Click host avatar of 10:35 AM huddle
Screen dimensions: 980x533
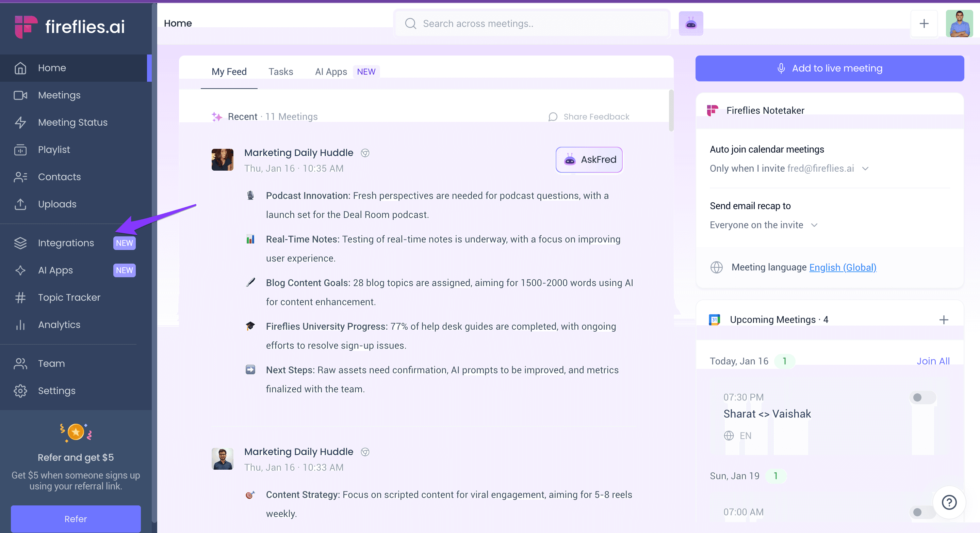coord(222,159)
